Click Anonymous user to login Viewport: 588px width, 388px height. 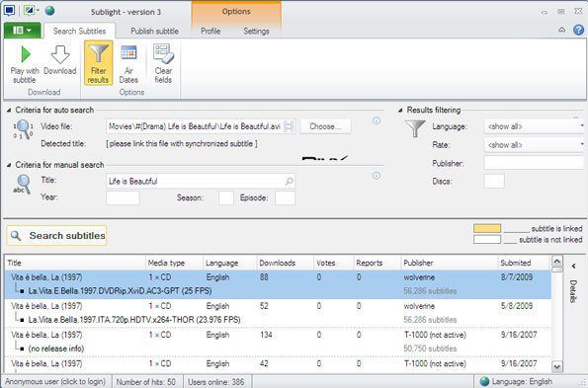point(55,382)
